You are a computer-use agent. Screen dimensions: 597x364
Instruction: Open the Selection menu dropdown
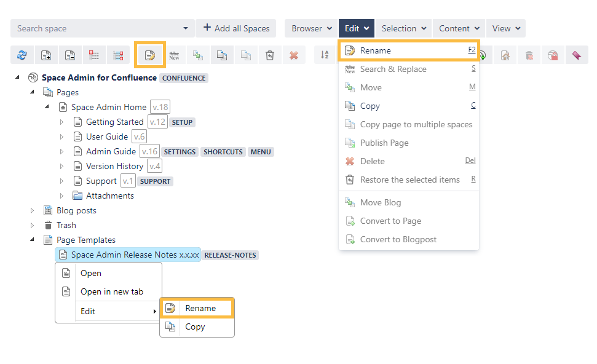(x=403, y=28)
